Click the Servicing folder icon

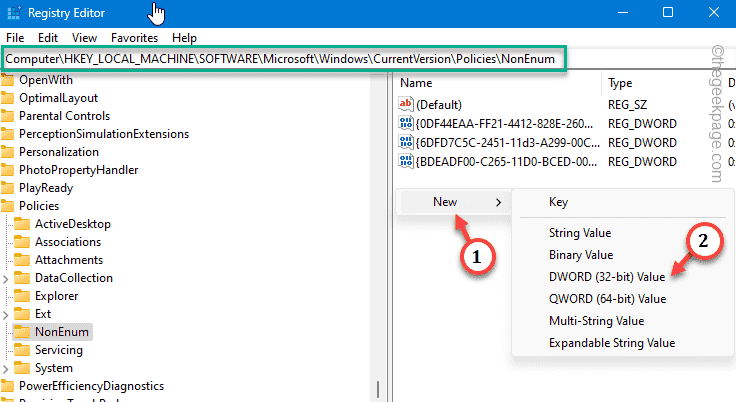coord(22,350)
